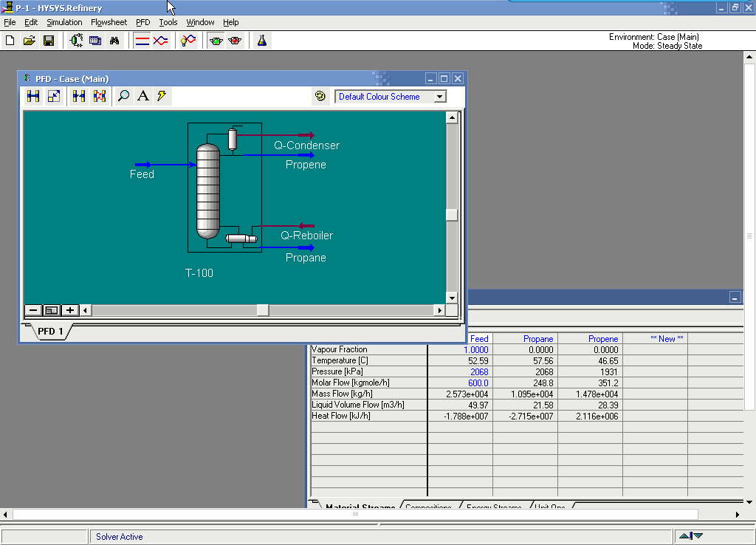This screenshot has height=545, width=756.
Task: Select the Compositions workbook tab
Action: click(429, 505)
